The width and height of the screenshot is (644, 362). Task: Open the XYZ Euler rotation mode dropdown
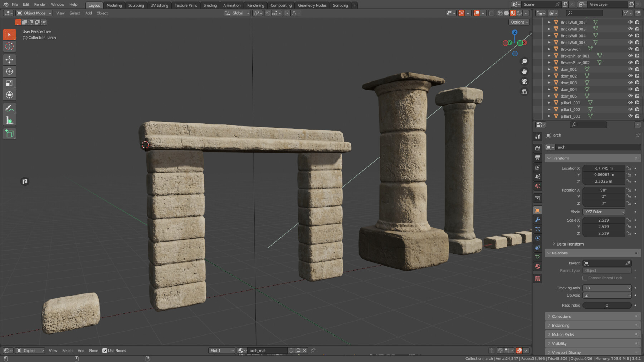coord(604,212)
